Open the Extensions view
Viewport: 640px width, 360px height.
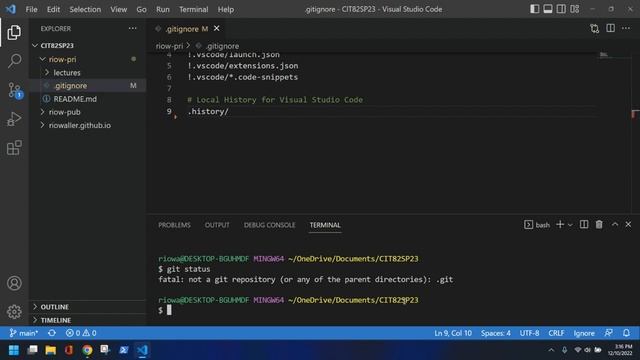14,148
